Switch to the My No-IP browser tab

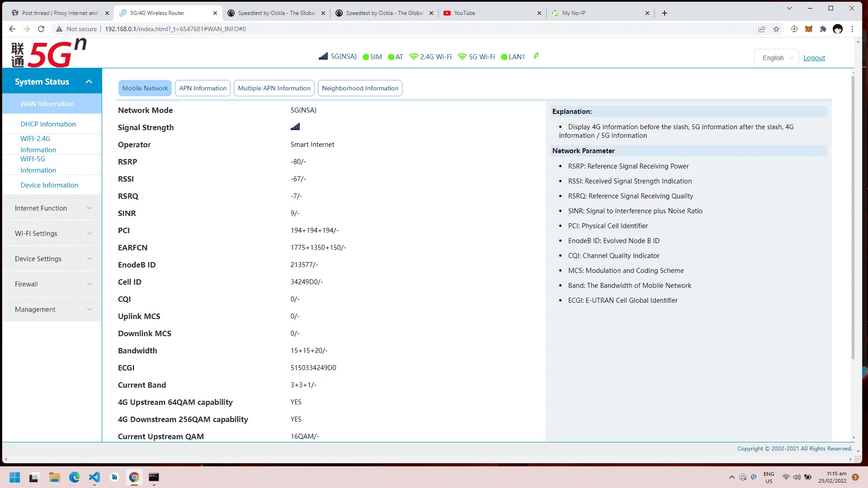pos(600,13)
